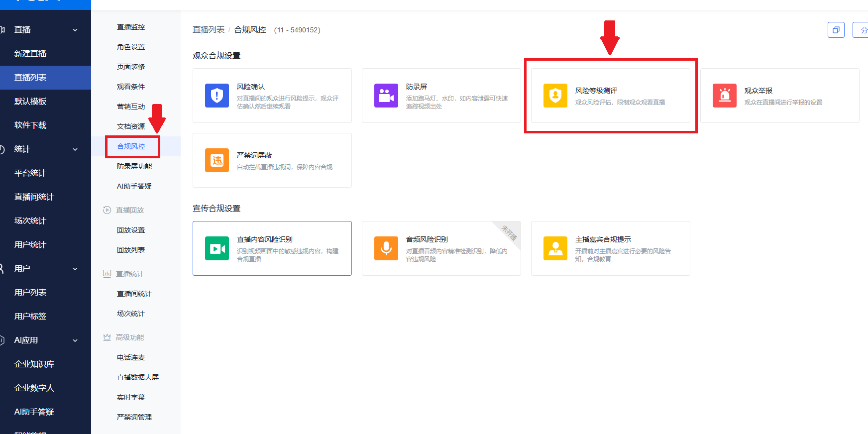
Task: Open the 音频风险识别 card title
Action: (427, 239)
